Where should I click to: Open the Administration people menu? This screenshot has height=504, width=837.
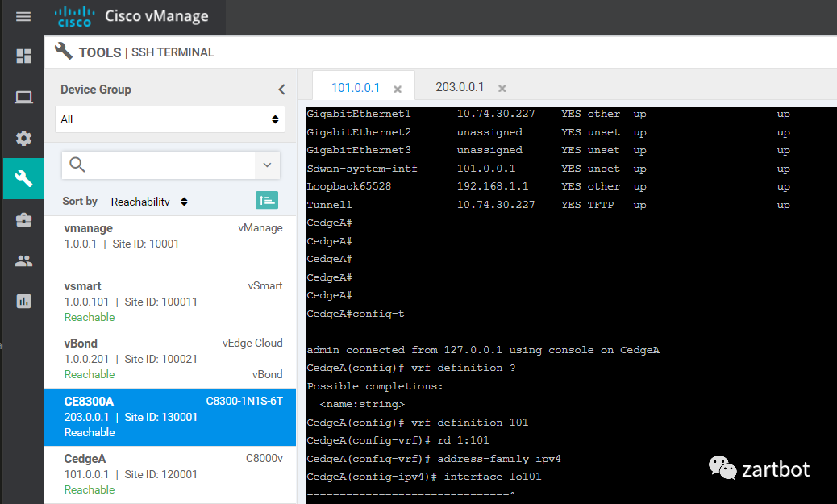(x=23, y=260)
